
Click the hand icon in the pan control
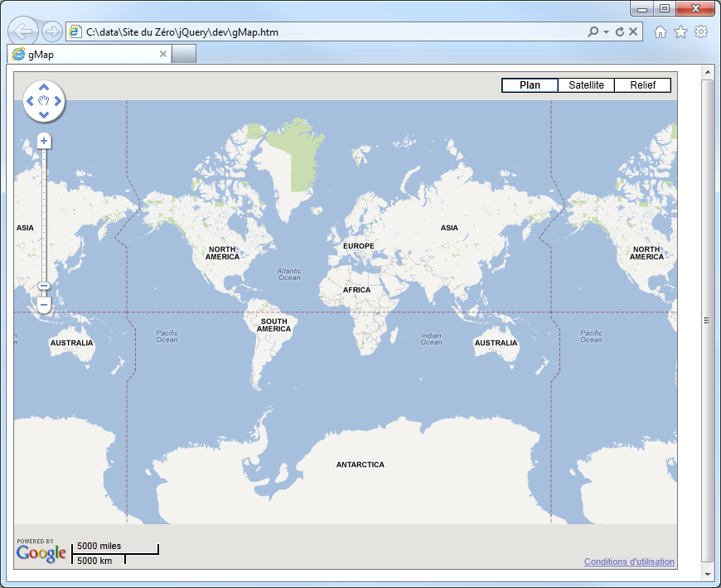pos(44,101)
